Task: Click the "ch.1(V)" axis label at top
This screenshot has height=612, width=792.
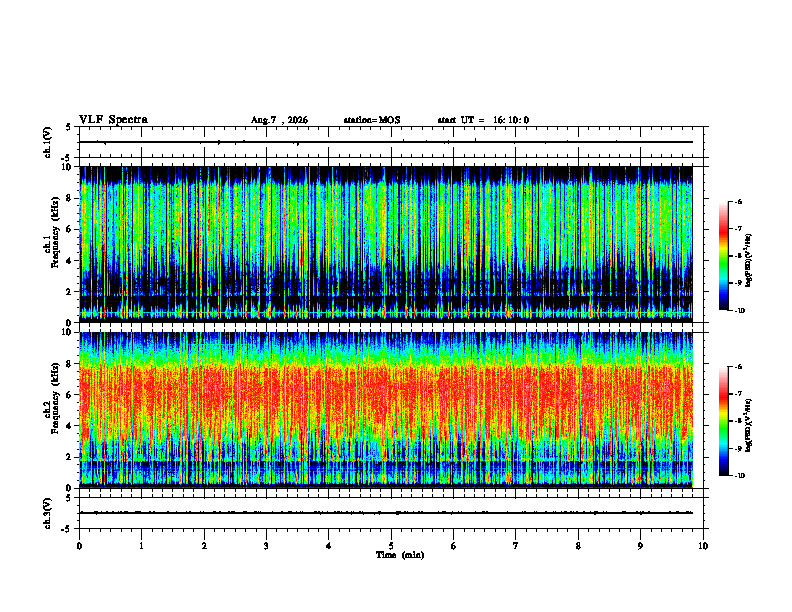Action: tap(48, 142)
